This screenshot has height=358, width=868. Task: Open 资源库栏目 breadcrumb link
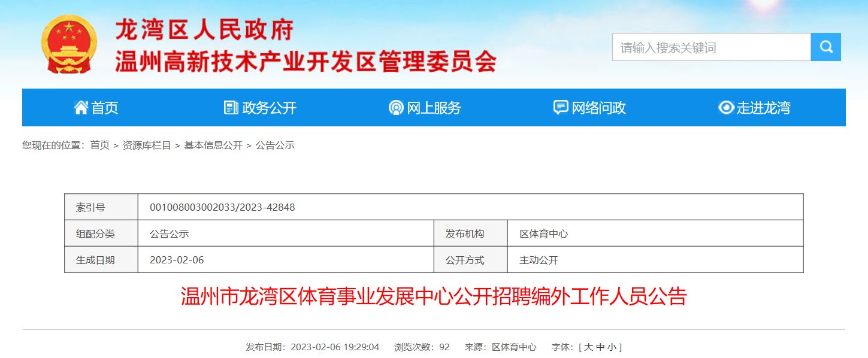click(147, 145)
